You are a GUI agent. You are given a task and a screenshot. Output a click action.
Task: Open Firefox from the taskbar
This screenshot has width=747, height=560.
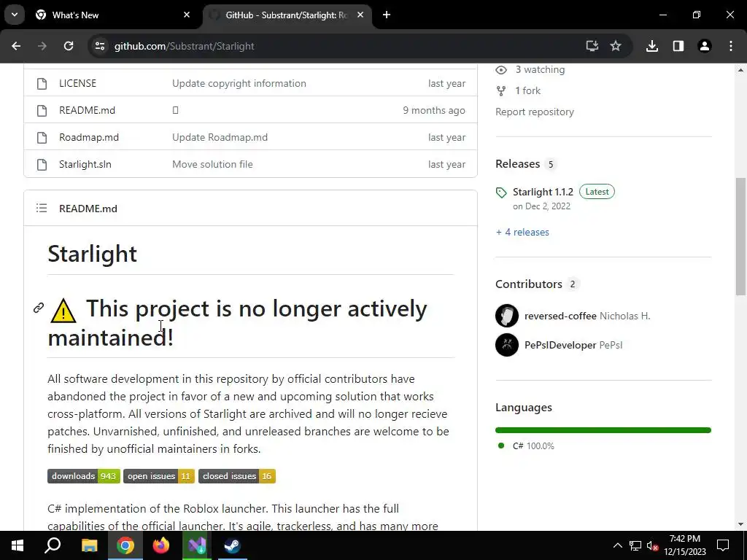click(161, 545)
